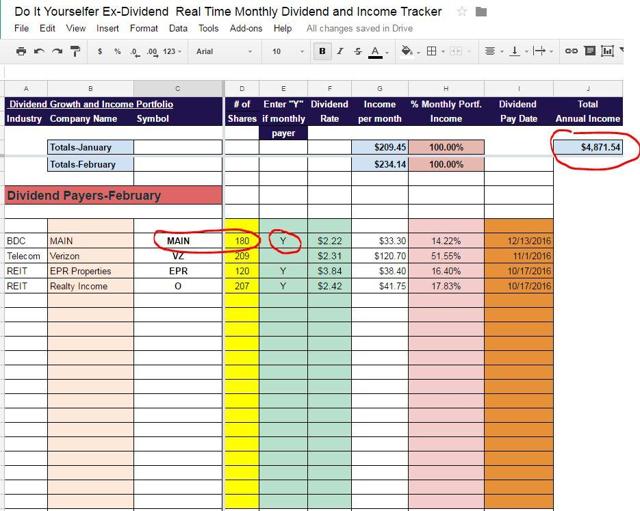
Task: Click the Totals-February label cell
Action: 90,164
